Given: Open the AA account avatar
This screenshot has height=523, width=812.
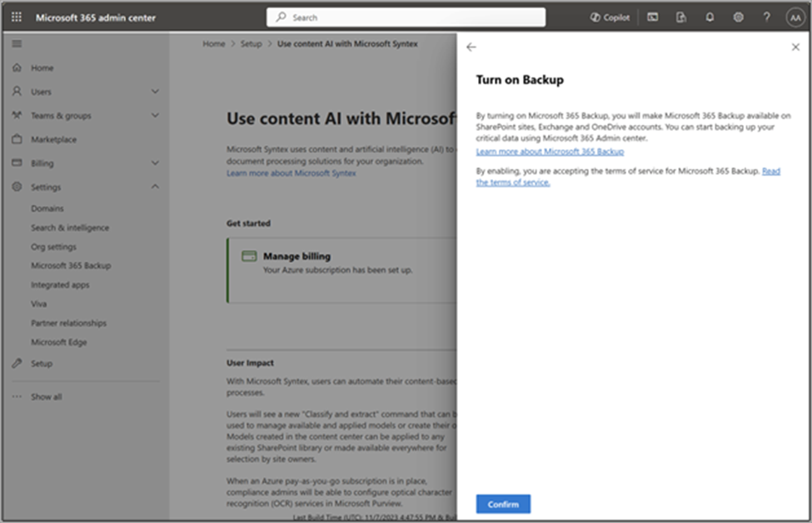Looking at the screenshot, I should (x=795, y=17).
